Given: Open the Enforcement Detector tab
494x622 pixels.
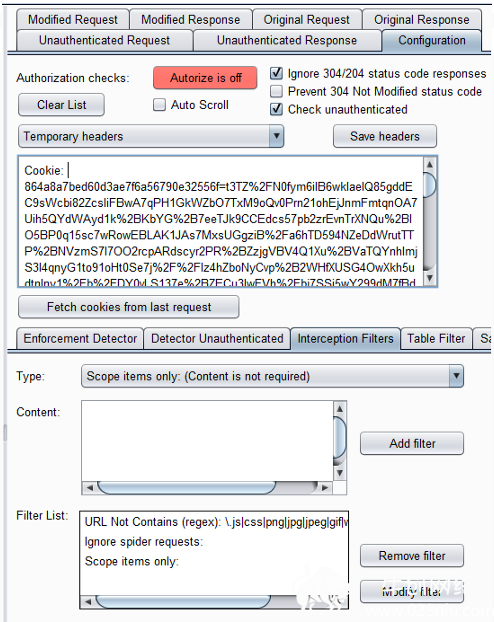Looking at the screenshot, I should [x=80, y=338].
